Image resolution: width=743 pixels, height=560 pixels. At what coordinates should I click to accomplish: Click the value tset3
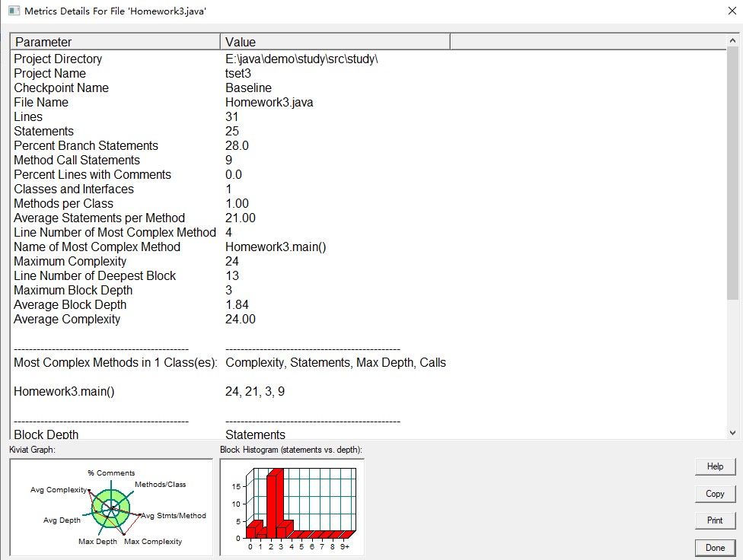pos(238,74)
